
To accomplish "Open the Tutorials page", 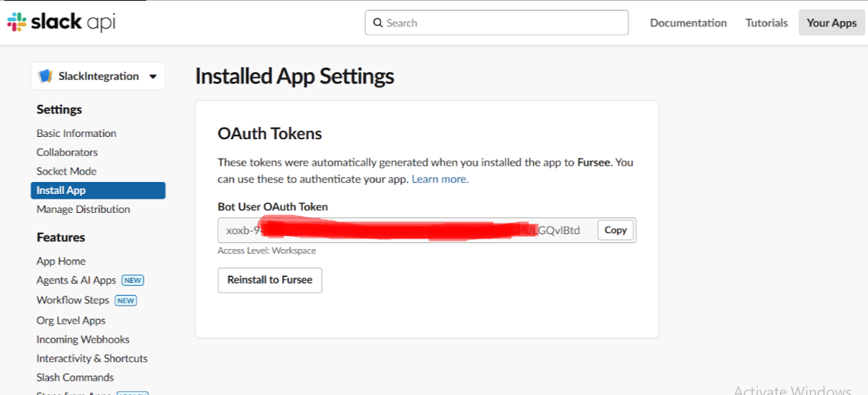I will pos(766,23).
